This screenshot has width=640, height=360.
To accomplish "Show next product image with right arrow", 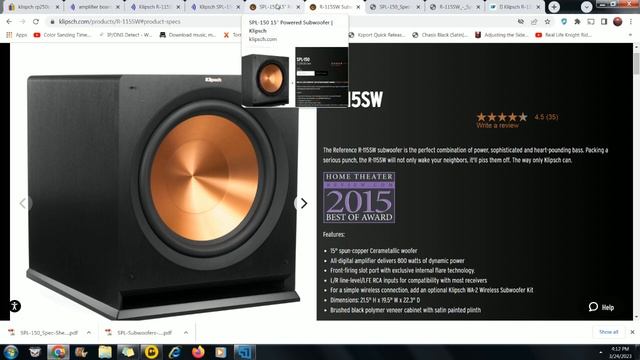I will tap(304, 203).
